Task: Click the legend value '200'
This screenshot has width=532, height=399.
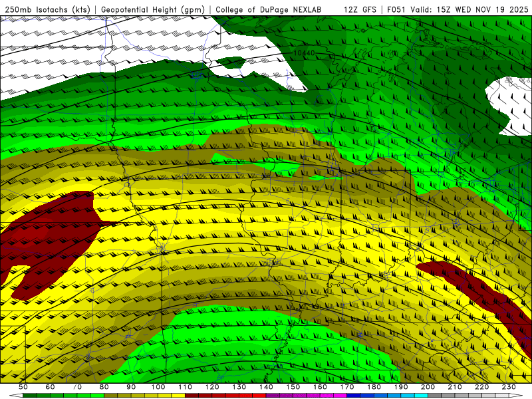Action: coord(428,387)
